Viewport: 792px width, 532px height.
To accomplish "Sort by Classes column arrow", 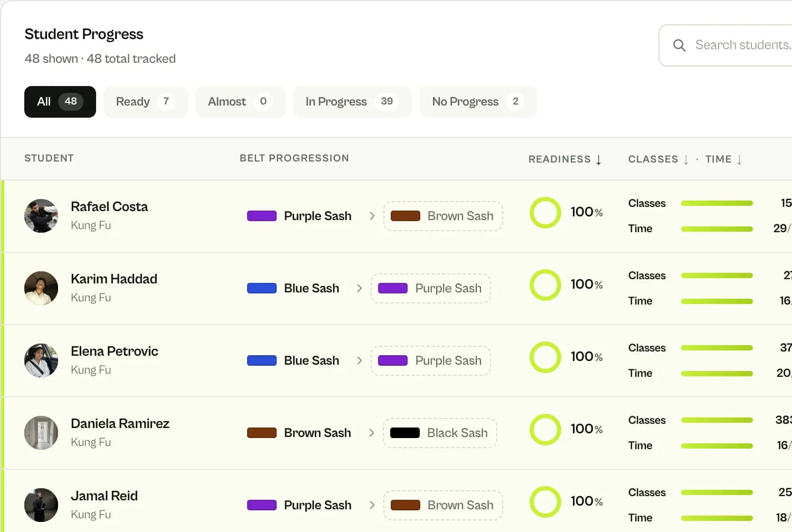I will (x=686, y=159).
